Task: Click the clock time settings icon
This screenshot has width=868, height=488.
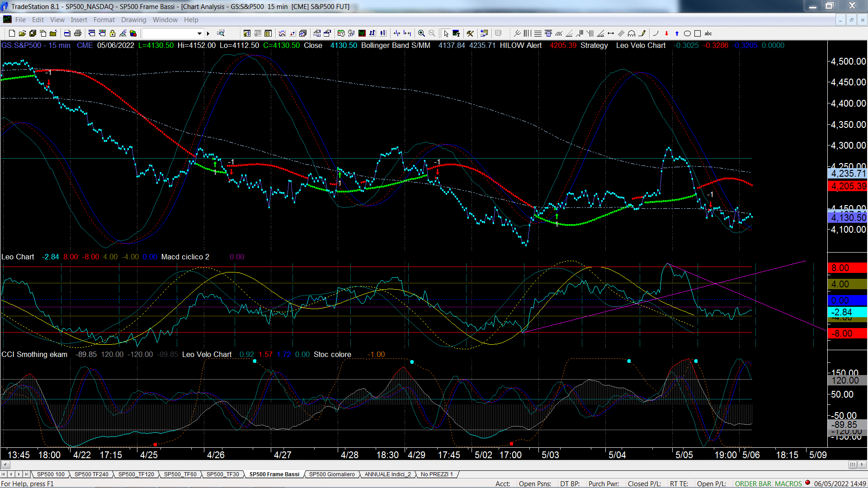Action: [341, 33]
